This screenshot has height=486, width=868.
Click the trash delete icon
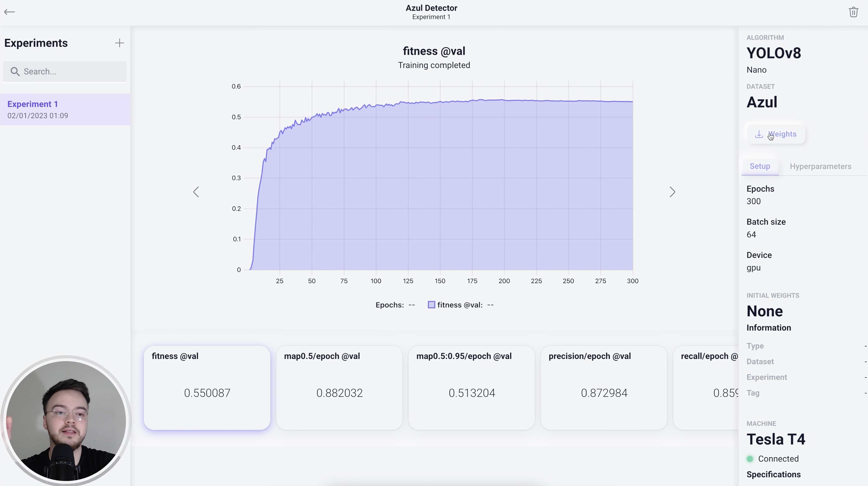click(x=853, y=12)
